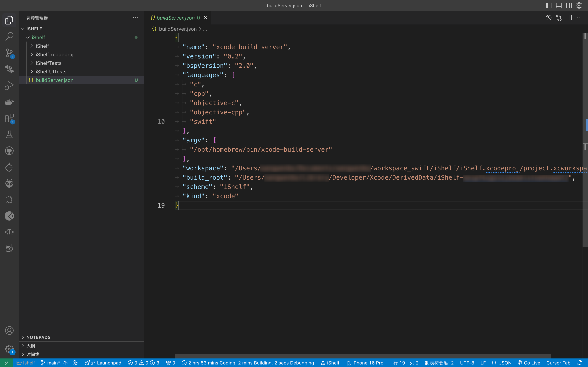
Task: Toggle the bottom panel visibility
Action: 559,5
